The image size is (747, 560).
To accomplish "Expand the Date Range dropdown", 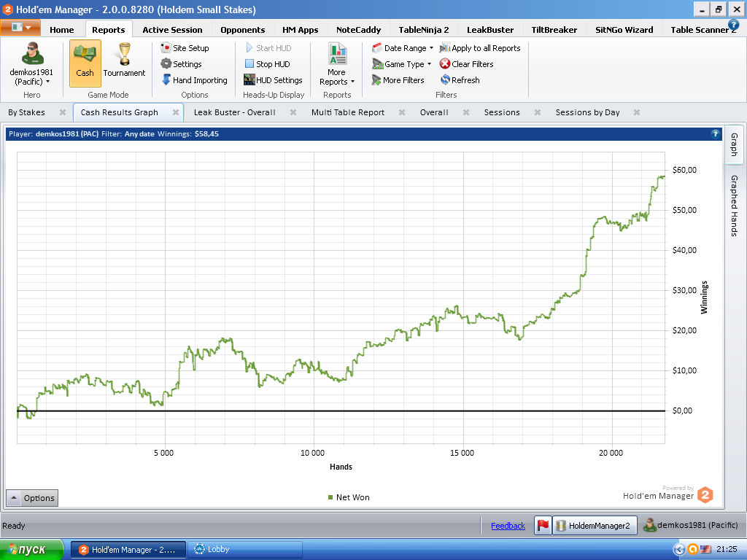I will click(x=403, y=48).
